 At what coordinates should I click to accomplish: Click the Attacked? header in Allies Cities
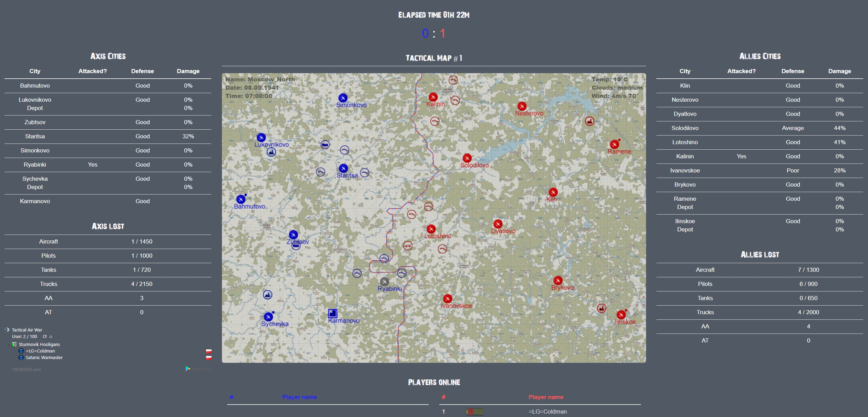tap(741, 71)
